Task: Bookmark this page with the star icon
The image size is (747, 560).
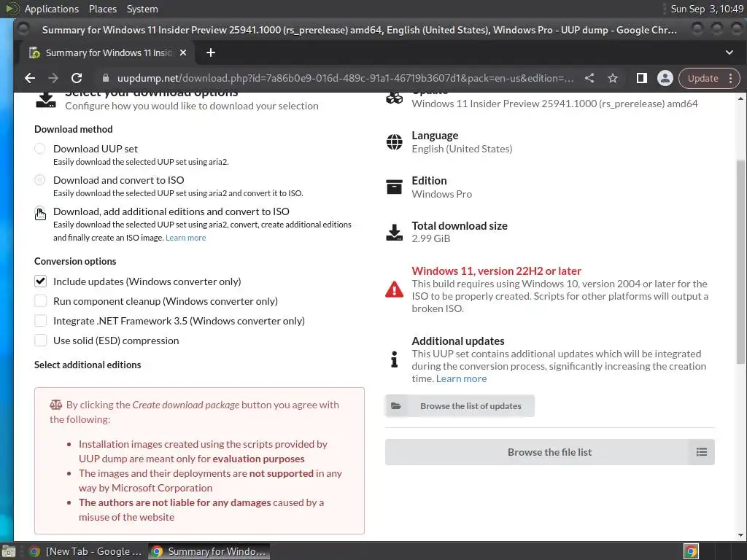Action: (613, 78)
